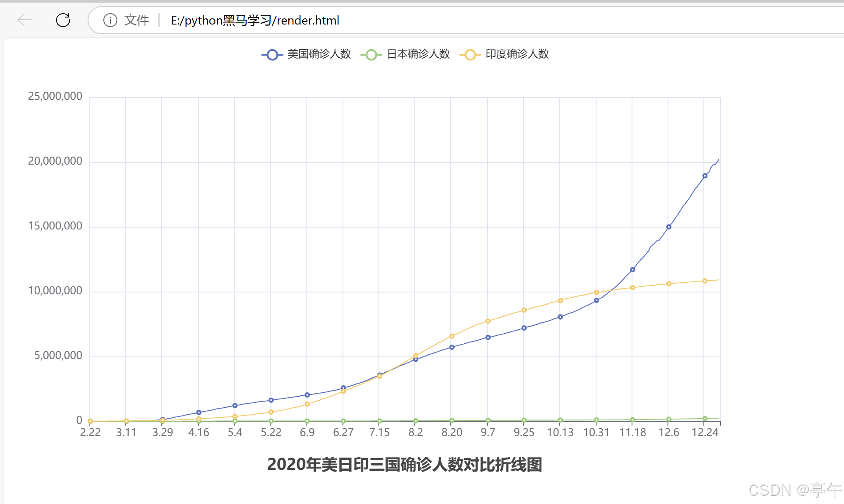Toggle the 美国确诊人数 legend series
The height and width of the screenshot is (504, 844).
pos(319,54)
